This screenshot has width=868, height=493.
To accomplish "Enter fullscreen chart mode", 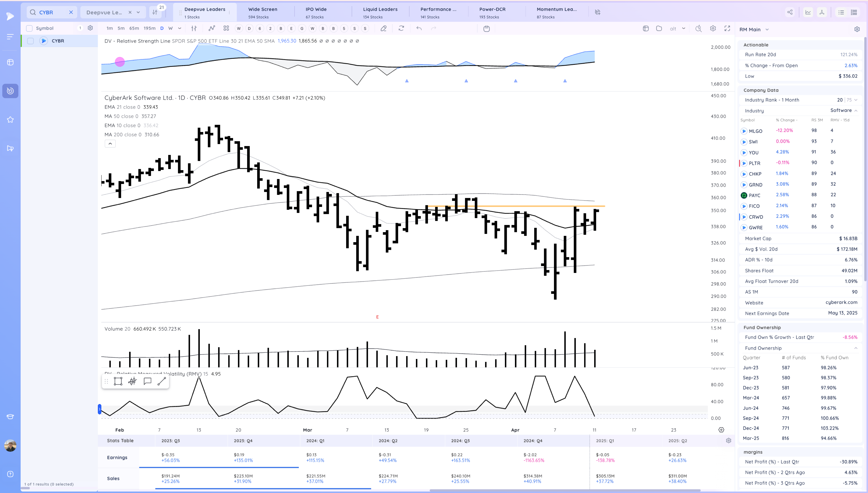I will point(727,28).
